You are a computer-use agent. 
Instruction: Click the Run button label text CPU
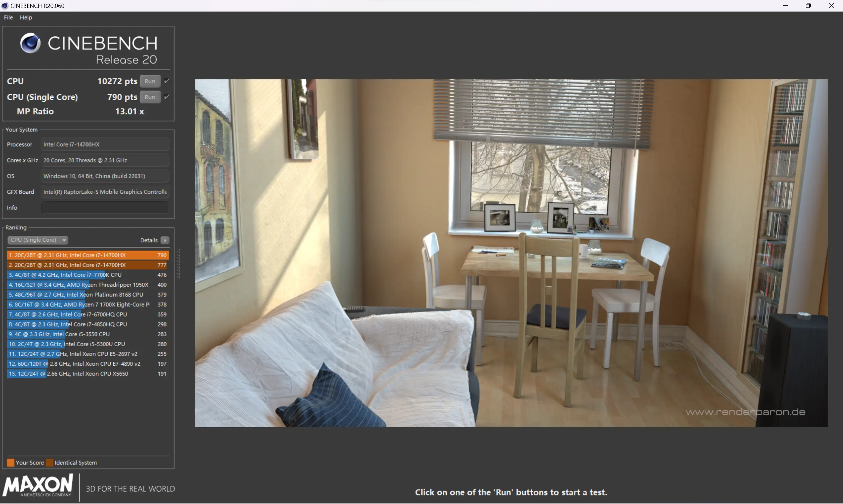tap(149, 81)
